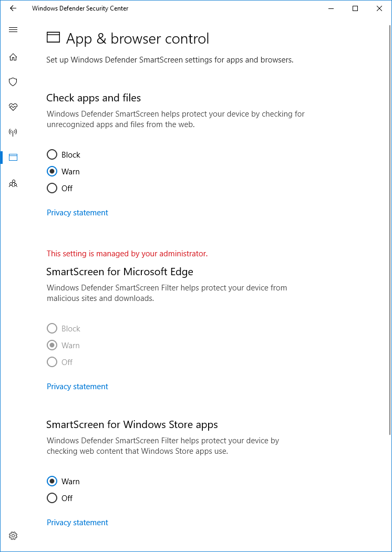Open Family options sidebar icon
Screen dimensions: 392x552
tap(13, 183)
